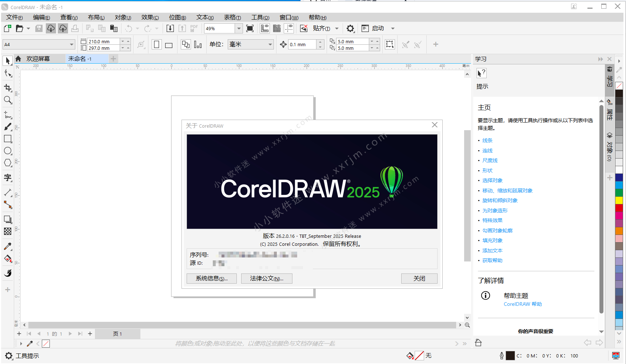This screenshot has height=364, width=626.
Task: Select the Transparency checkerboard tool
Action: click(8, 232)
